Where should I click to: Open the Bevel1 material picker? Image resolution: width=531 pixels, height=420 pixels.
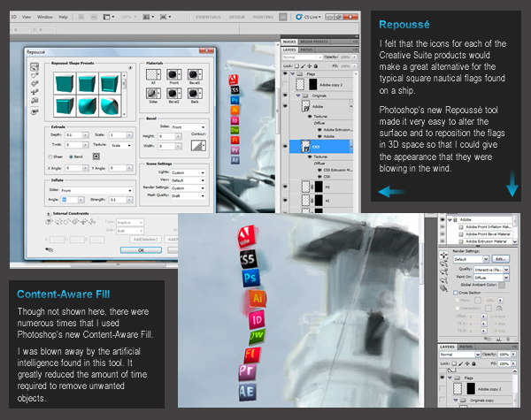[195, 74]
